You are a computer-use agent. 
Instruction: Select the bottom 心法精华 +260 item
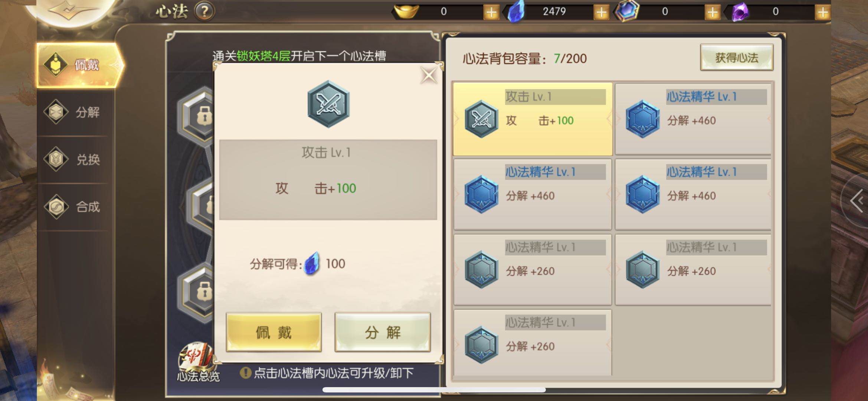(x=533, y=343)
